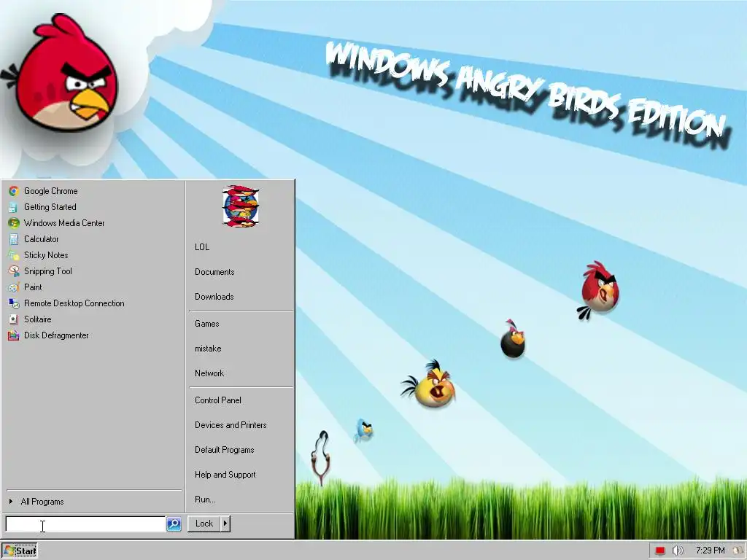Click the Getting Started icon
Image resolution: width=747 pixels, height=560 pixels.
pyautogui.click(x=13, y=207)
